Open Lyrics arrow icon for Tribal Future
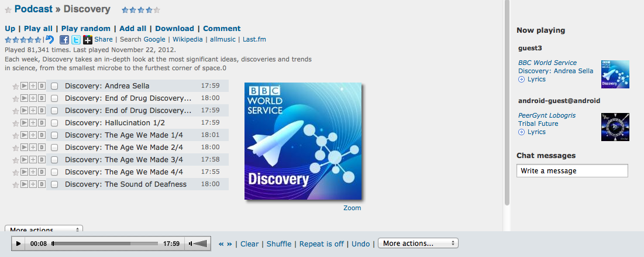 522,132
